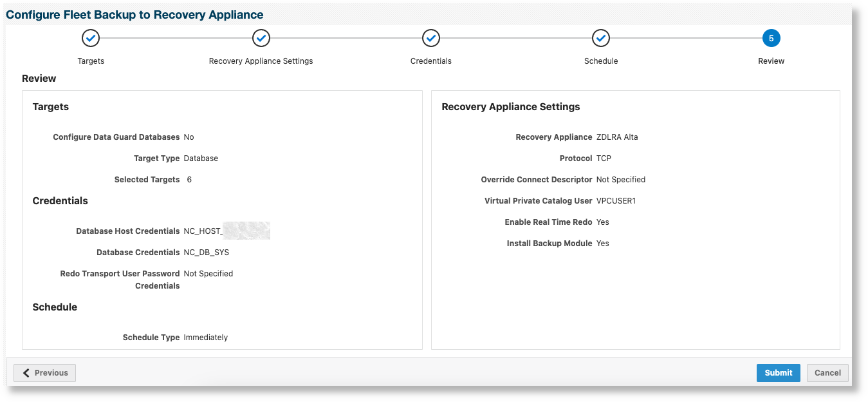Image resolution: width=868 pixels, height=402 pixels.
Task: Submit the fleet backup configuration
Action: pos(779,373)
